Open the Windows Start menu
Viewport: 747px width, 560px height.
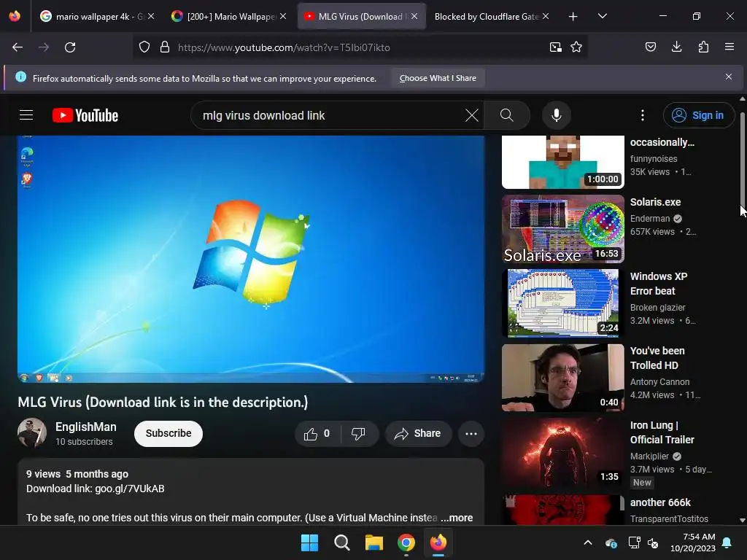tap(309, 542)
